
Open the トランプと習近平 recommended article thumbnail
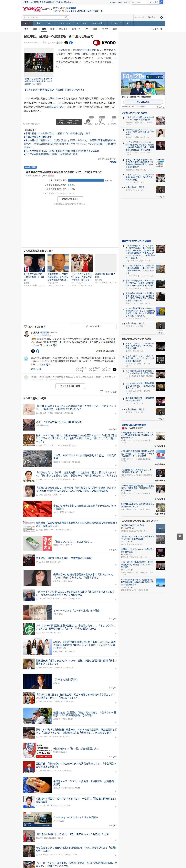point(34,263)
